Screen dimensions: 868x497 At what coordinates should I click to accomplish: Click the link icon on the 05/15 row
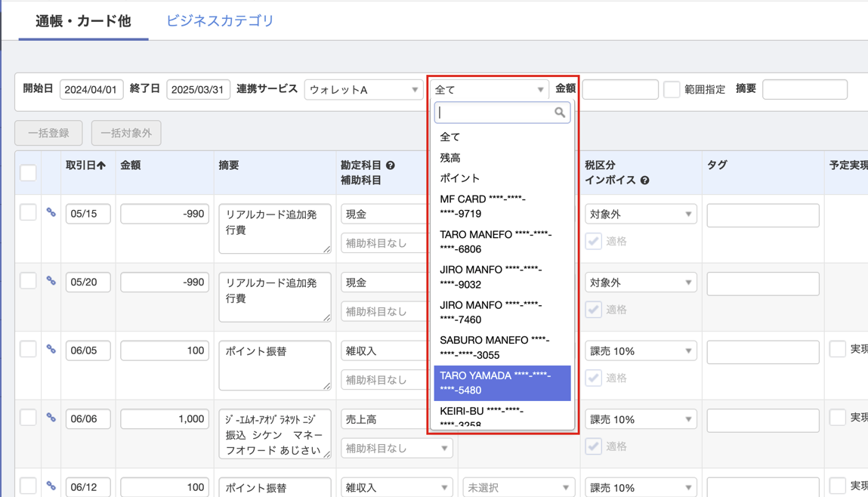[51, 213]
